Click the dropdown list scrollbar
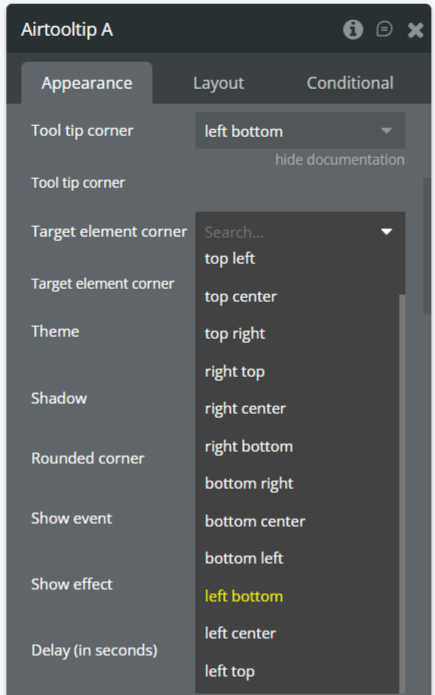 coord(402,494)
